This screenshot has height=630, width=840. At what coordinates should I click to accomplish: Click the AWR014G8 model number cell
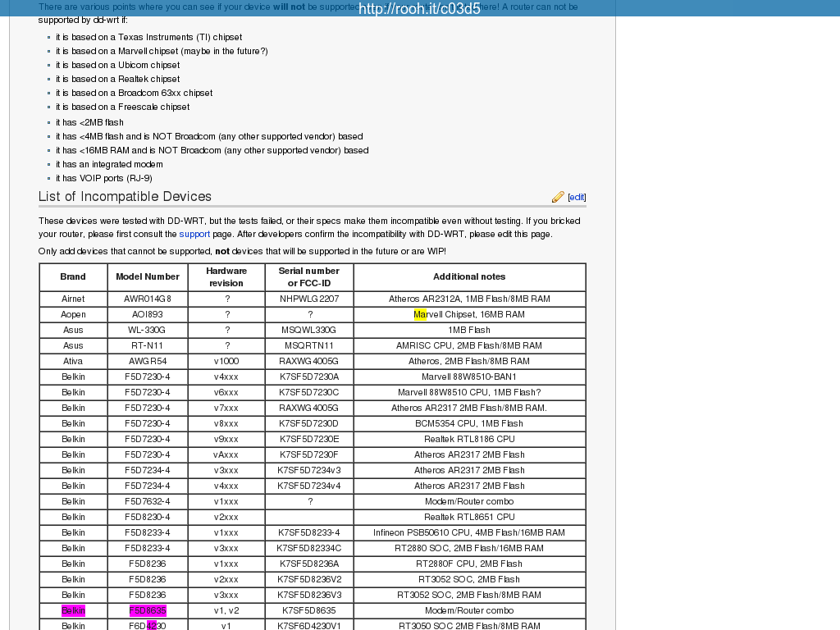148,299
